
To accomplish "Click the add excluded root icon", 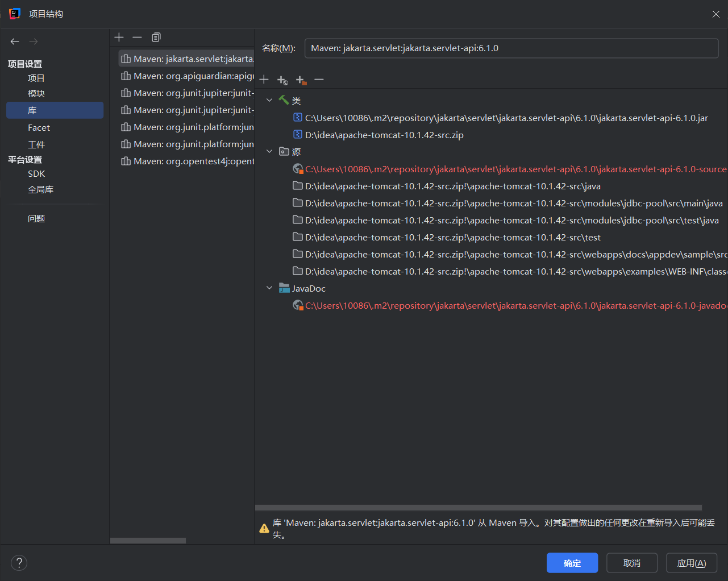I will point(301,80).
